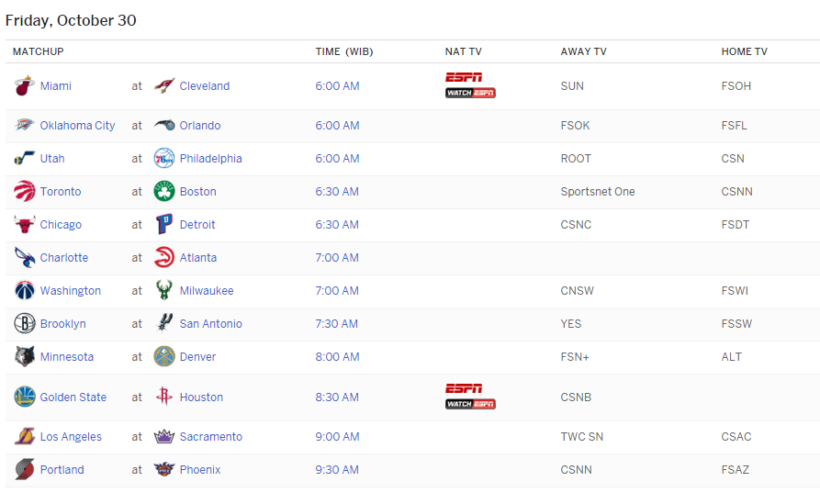This screenshot has height=504, width=820.
Task: Click the Los Angeles Lakers logo
Action: click(x=25, y=437)
